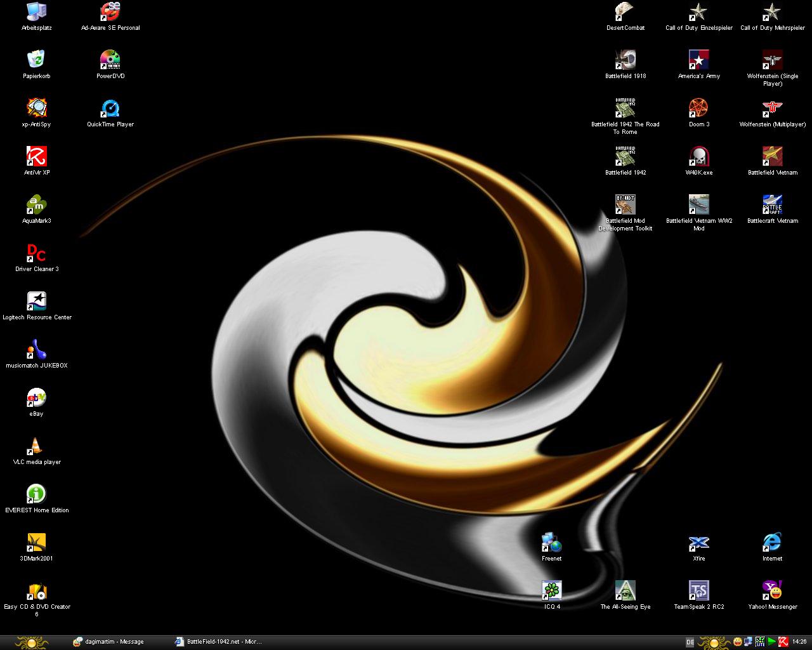Click the system clock showing 14:26
This screenshot has height=650, width=812.
tap(799, 642)
